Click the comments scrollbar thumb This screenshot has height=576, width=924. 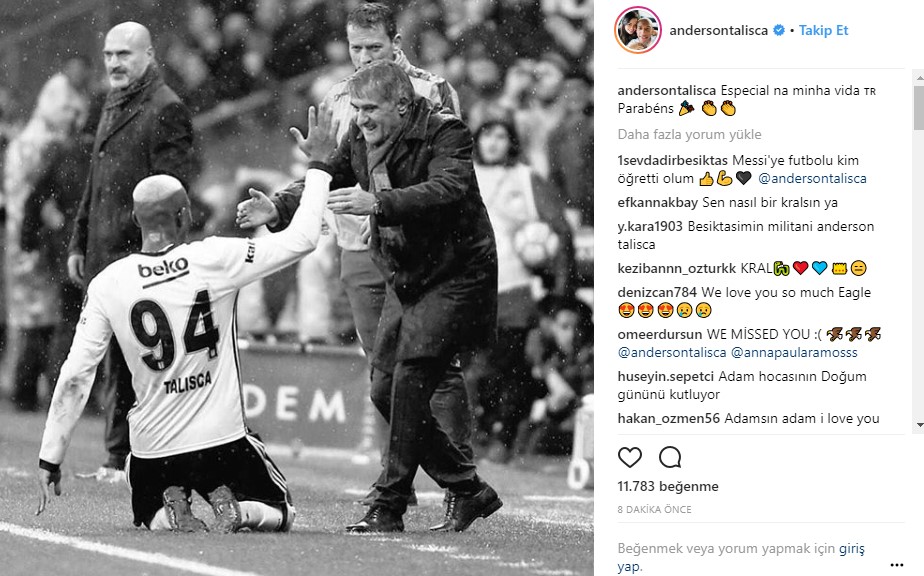point(919,107)
